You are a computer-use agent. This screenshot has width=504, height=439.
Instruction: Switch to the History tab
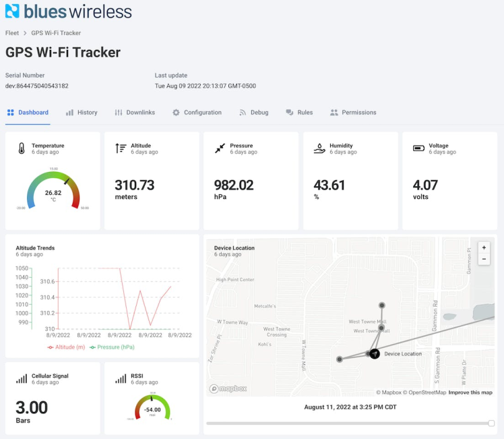pyautogui.click(x=82, y=112)
